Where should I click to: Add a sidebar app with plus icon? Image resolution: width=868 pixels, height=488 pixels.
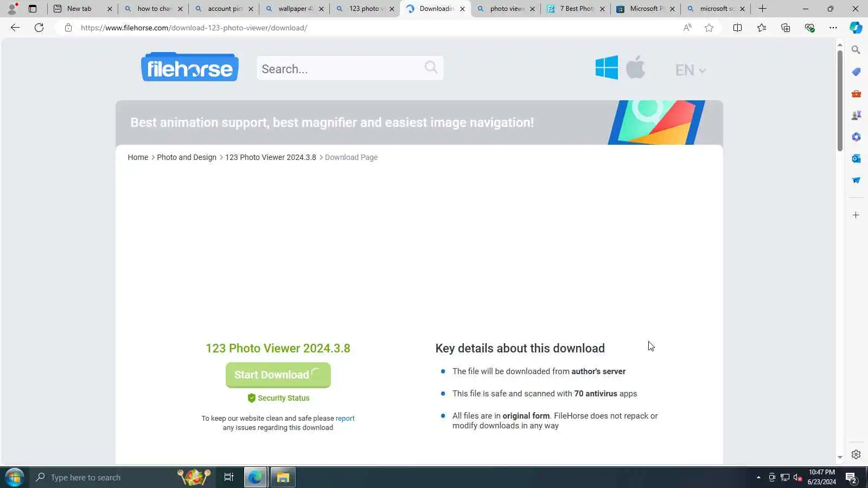pyautogui.click(x=856, y=215)
